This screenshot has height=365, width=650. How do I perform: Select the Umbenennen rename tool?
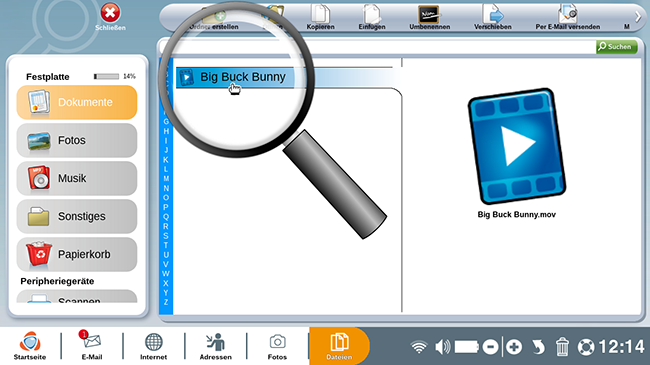tap(429, 17)
